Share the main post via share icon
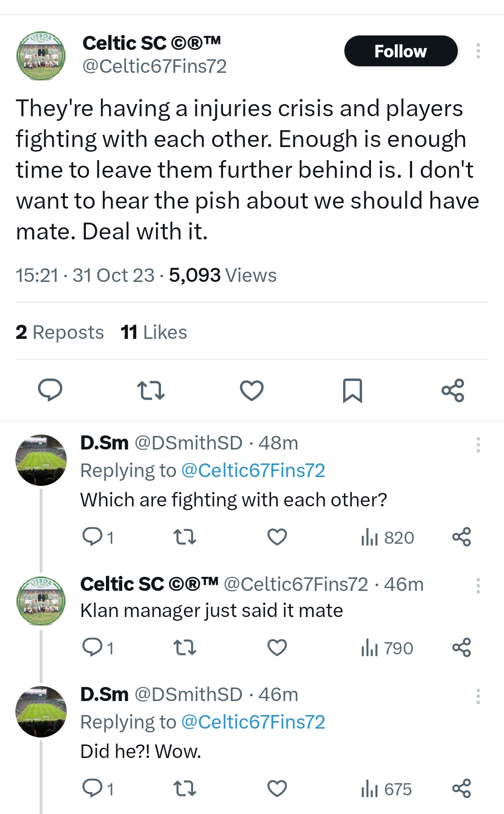The width and height of the screenshot is (504, 814). point(453,391)
